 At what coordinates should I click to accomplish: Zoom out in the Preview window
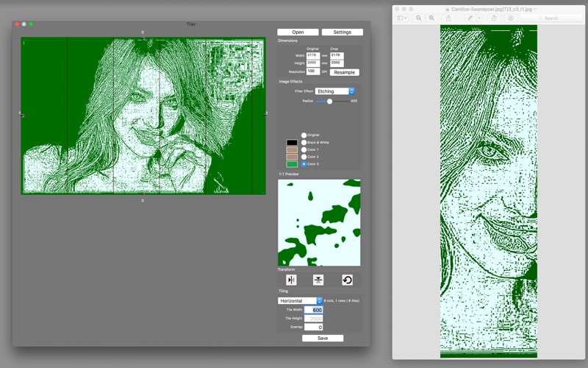418,18
